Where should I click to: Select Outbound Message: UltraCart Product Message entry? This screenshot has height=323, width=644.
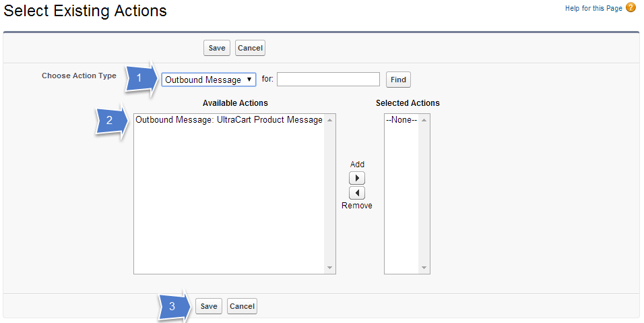[229, 119]
